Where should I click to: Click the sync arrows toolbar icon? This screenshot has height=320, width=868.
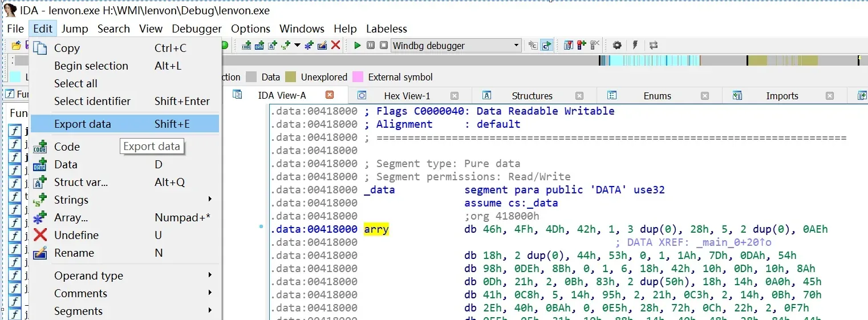point(654,45)
